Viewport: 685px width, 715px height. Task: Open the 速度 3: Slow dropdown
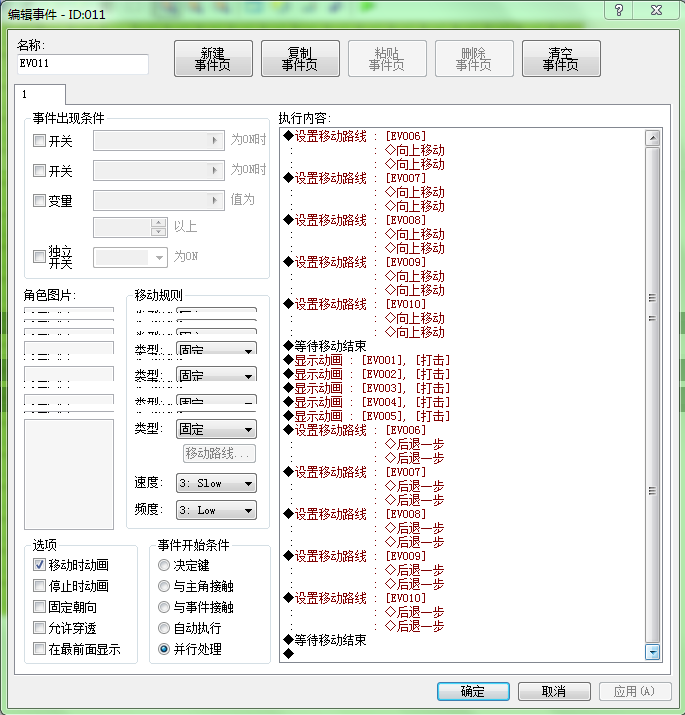pos(216,483)
